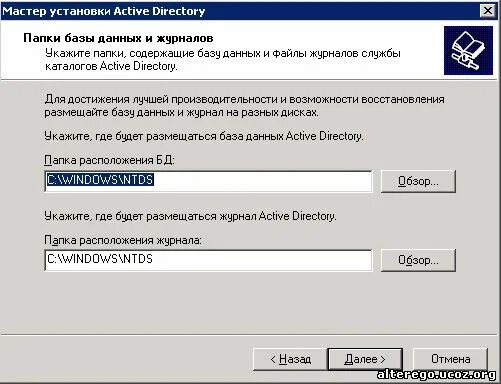Image resolution: width=501 pixels, height=384 pixels.
Task: Select the Папка расположения журнала label
Action: pyautogui.click(x=123, y=240)
